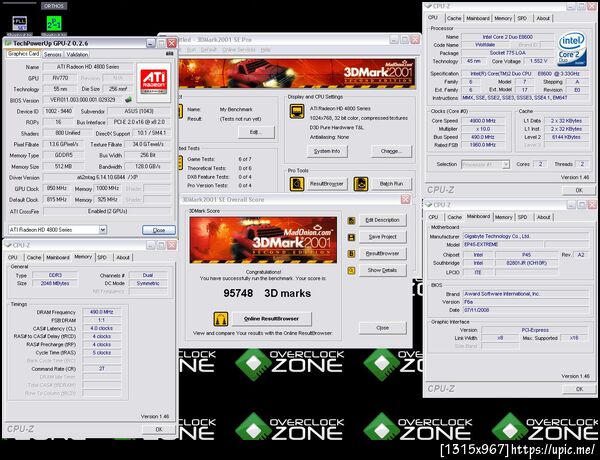Click the icon beside Show Details
Image resolution: width=600 pixels, height=460 pixels.
click(351, 271)
